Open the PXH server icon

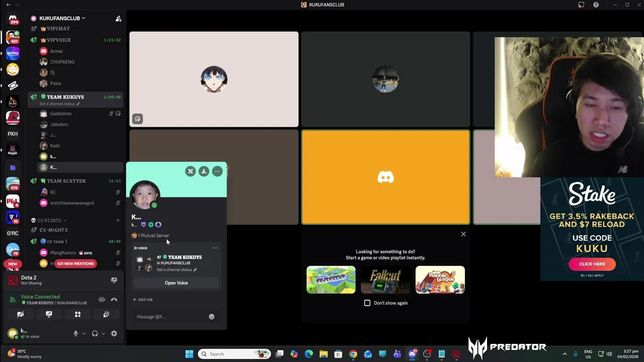click(13, 134)
